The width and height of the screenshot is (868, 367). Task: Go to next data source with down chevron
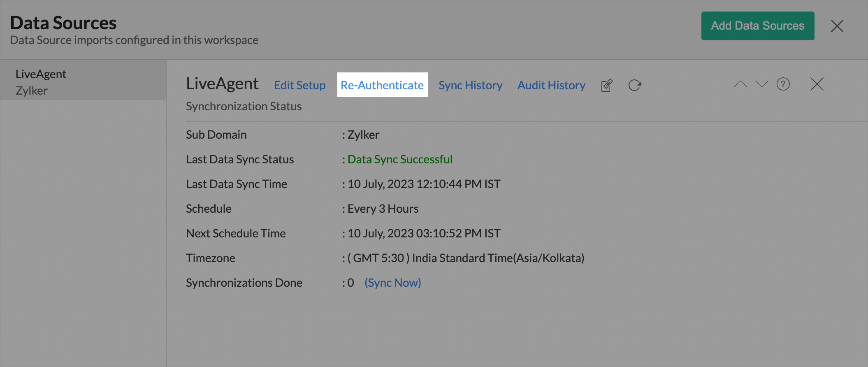pos(761,84)
